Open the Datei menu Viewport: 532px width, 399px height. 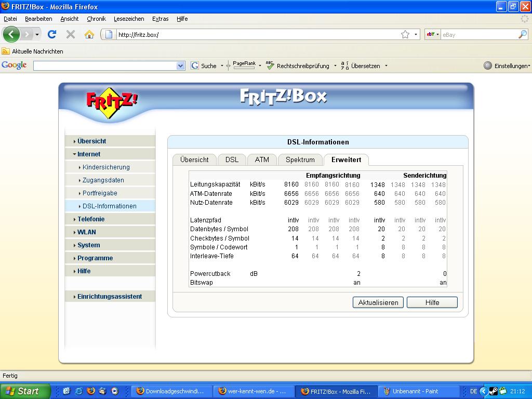[x=10, y=19]
